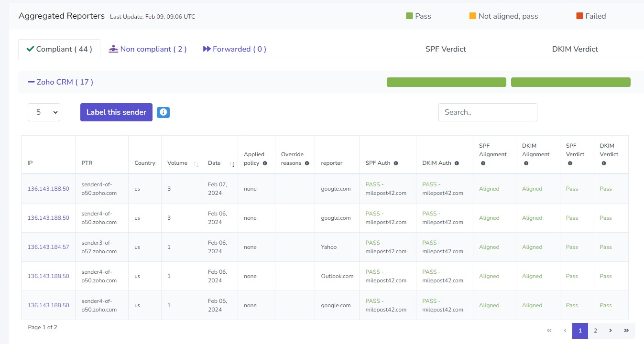Click the SPF Auth info icon

click(x=396, y=163)
